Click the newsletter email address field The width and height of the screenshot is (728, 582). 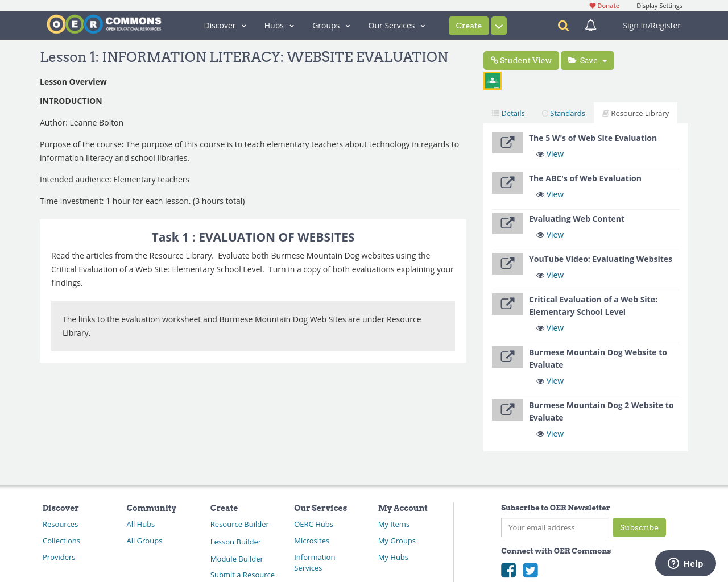pos(555,527)
